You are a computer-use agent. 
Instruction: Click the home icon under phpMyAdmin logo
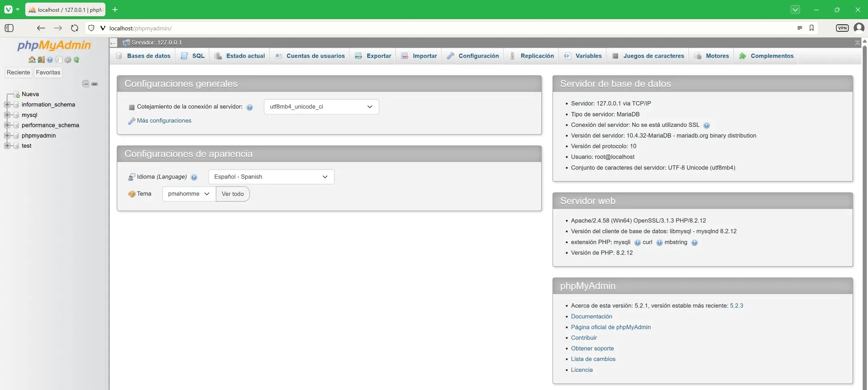32,60
